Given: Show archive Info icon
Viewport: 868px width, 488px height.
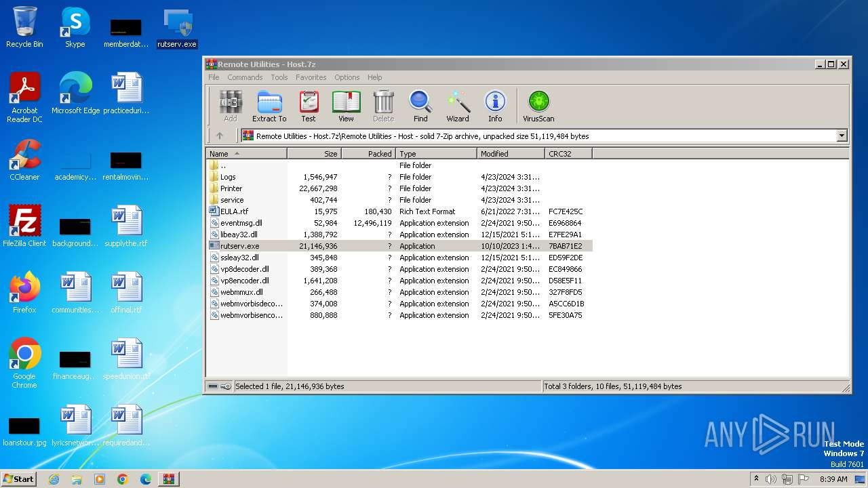Looking at the screenshot, I should [x=495, y=106].
